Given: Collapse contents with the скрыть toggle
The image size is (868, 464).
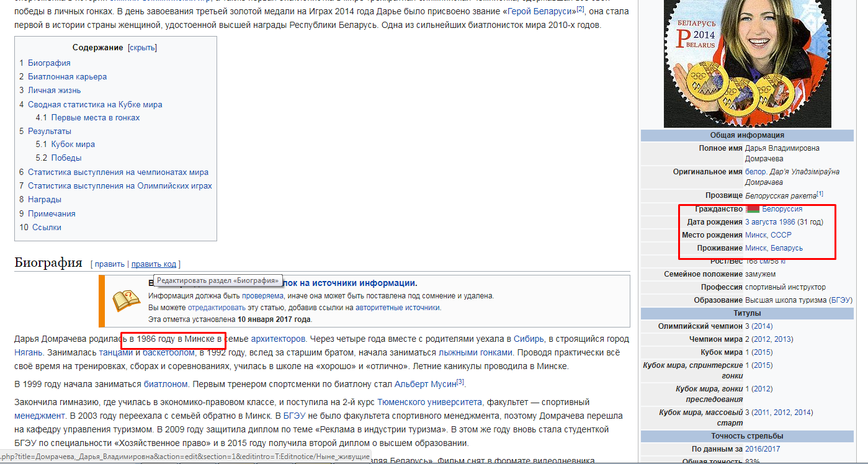Looking at the screenshot, I should [x=143, y=48].
